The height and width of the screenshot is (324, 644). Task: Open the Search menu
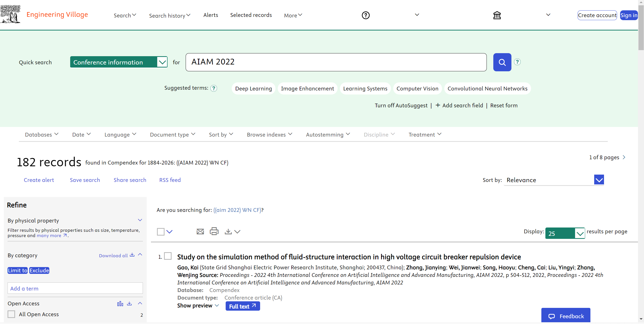click(x=125, y=15)
